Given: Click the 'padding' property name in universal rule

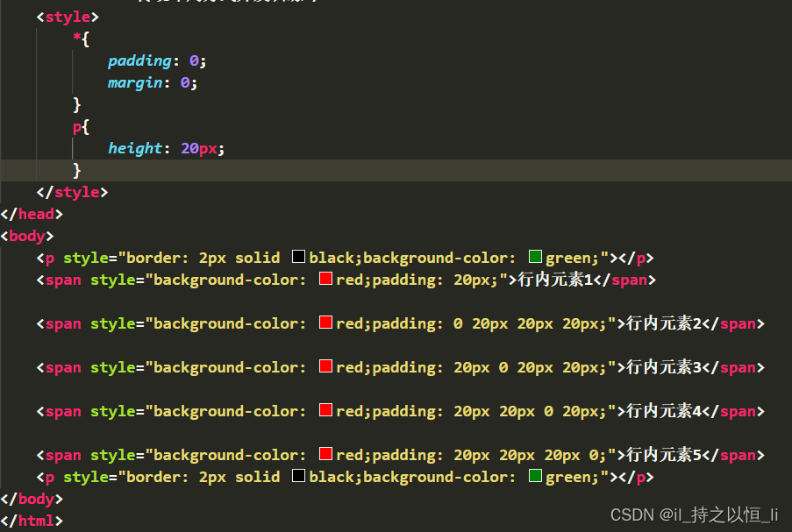Looking at the screenshot, I should tap(140, 61).
